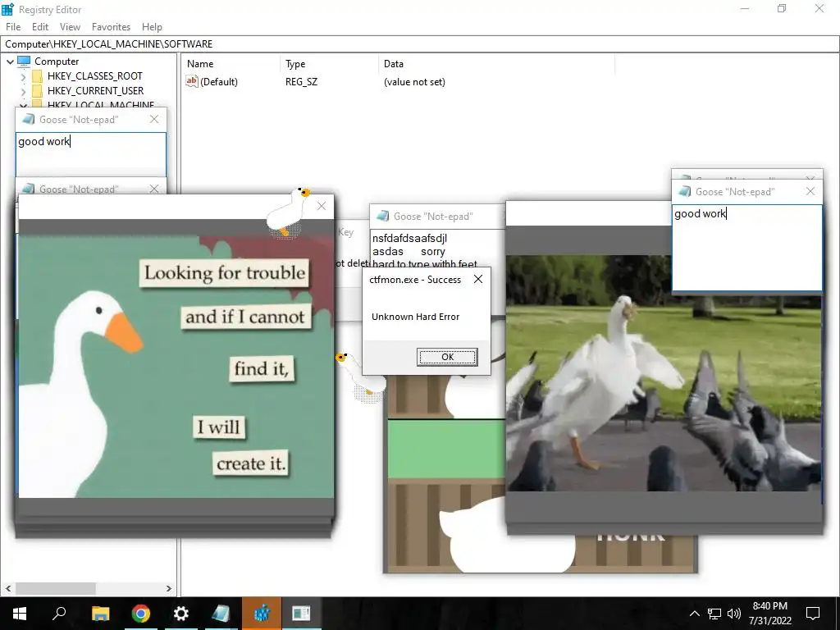
Task: Click the Computer icon in the tree
Action: point(24,61)
